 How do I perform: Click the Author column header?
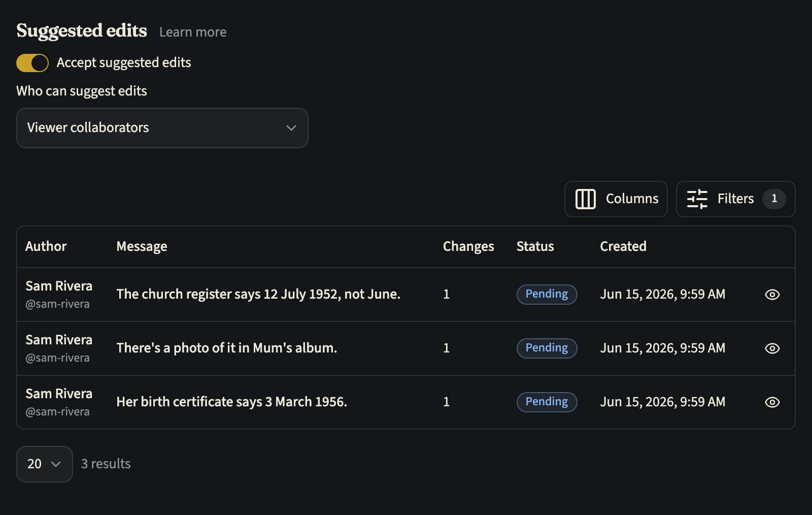click(46, 246)
